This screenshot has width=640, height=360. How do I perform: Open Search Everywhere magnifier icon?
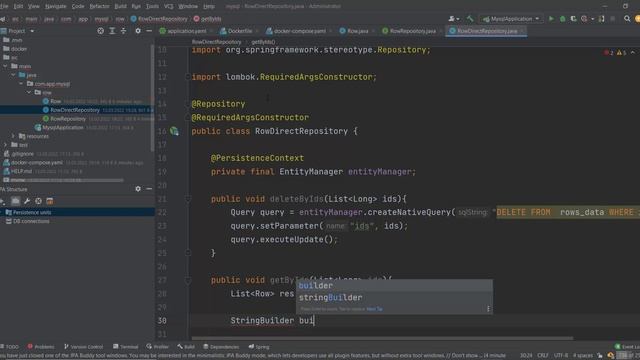click(x=627, y=19)
